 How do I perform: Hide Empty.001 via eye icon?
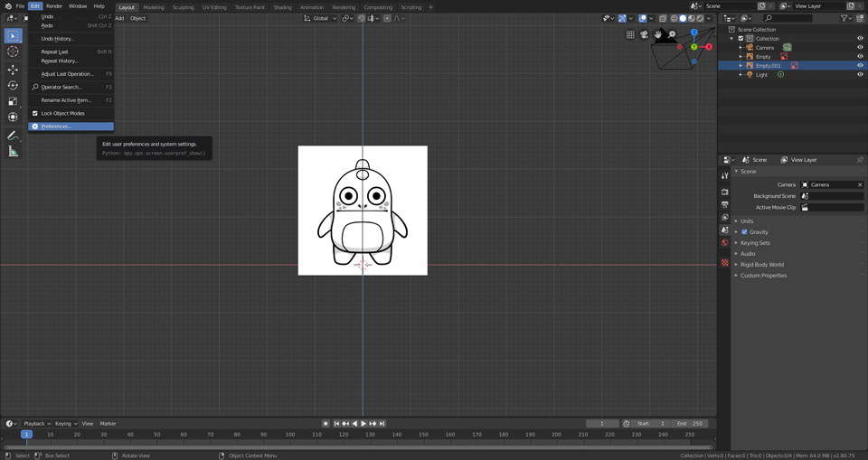coord(860,65)
